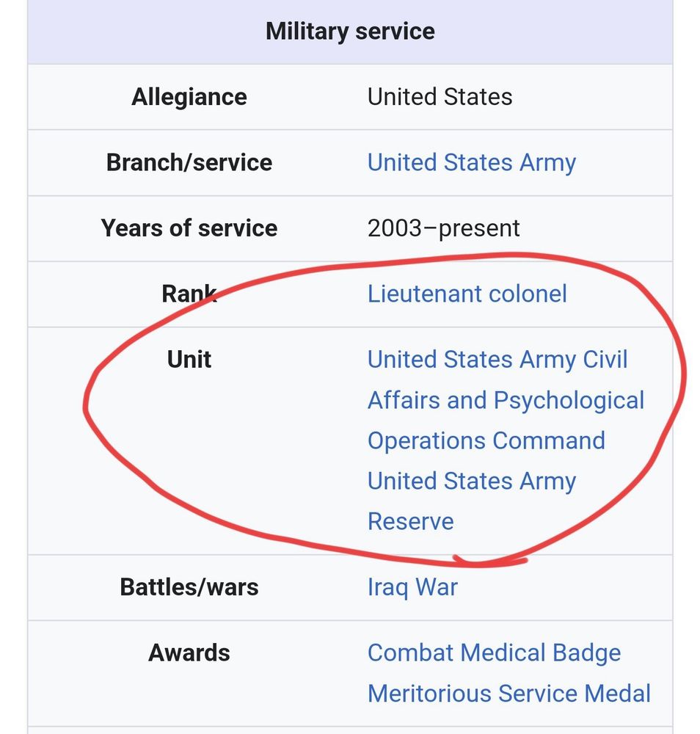Open the Meritorious Service Medal link
The image size is (700, 734).
point(508,694)
